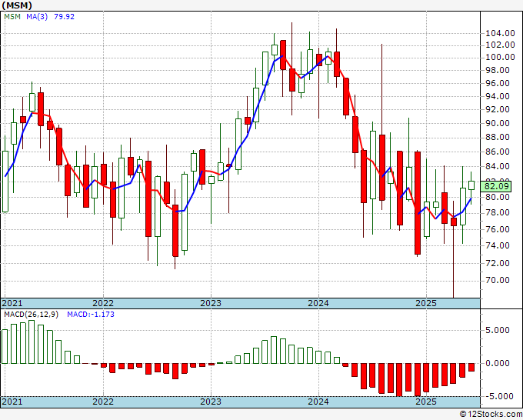This screenshot has width=523, height=420.
Task: Click the 0.000 MACD axis label
Action: (x=498, y=363)
